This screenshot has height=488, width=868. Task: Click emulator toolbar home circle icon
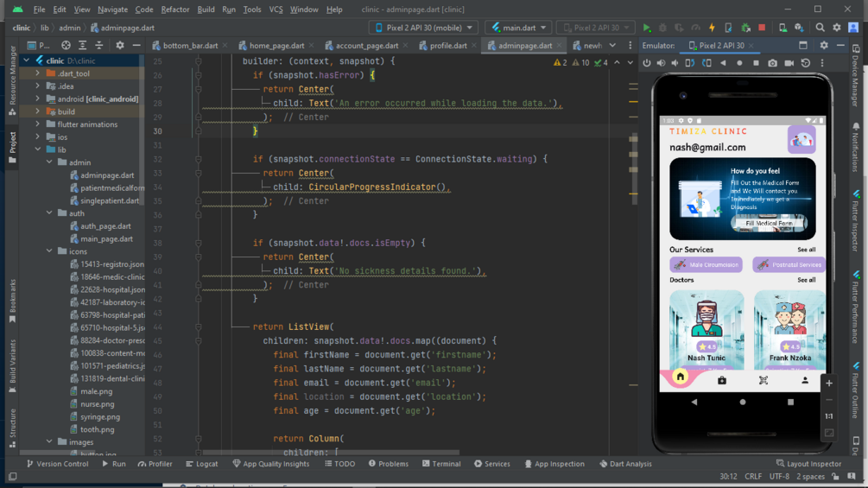(x=739, y=63)
